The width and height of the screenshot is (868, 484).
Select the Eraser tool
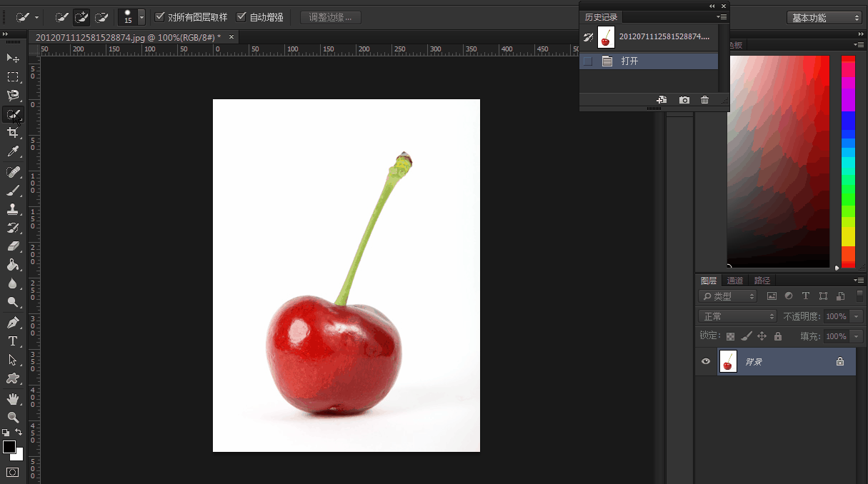tap(13, 246)
